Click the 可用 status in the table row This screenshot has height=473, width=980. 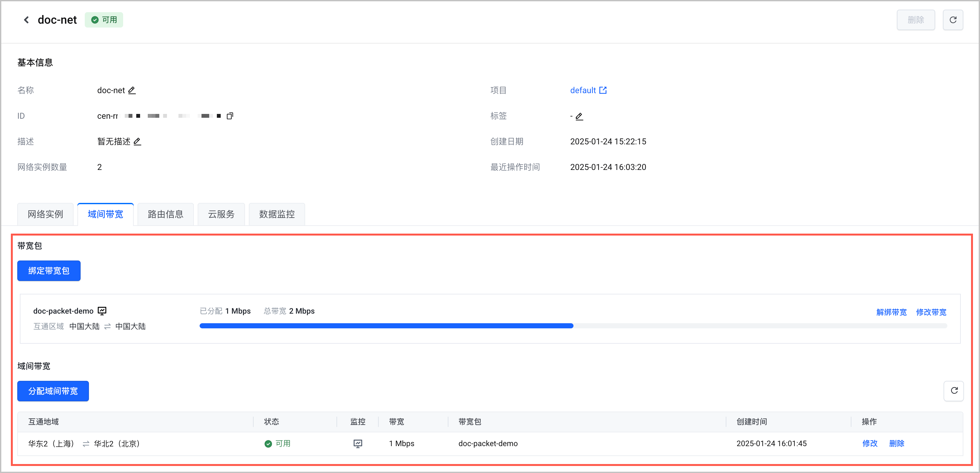(277, 443)
